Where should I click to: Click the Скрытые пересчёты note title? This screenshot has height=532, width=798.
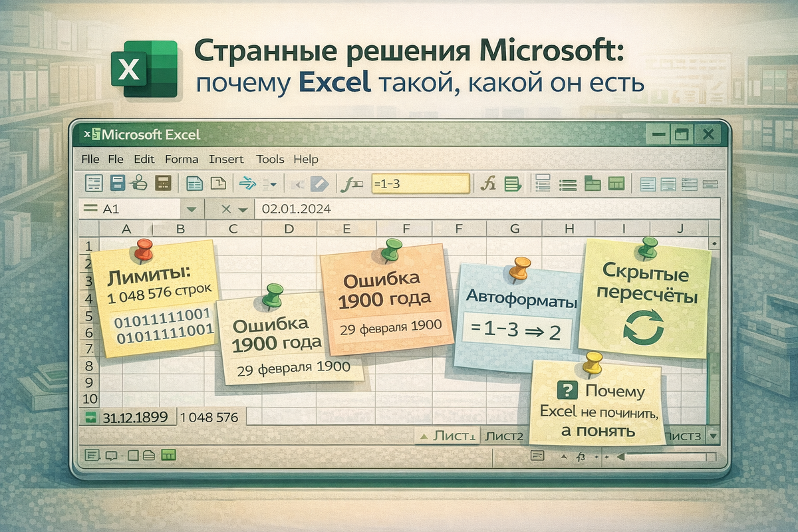(647, 283)
